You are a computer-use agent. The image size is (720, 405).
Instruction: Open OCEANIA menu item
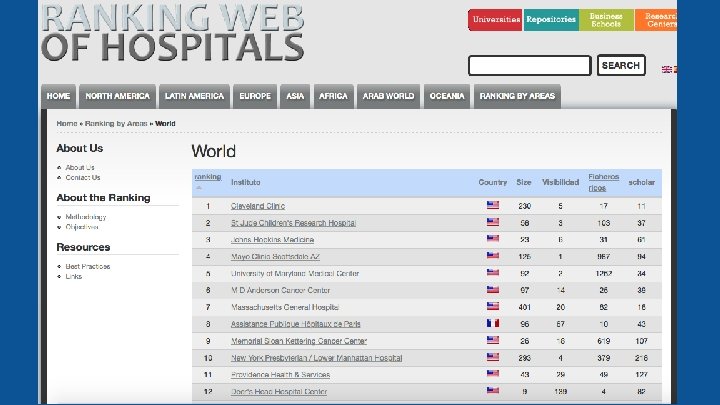point(447,96)
